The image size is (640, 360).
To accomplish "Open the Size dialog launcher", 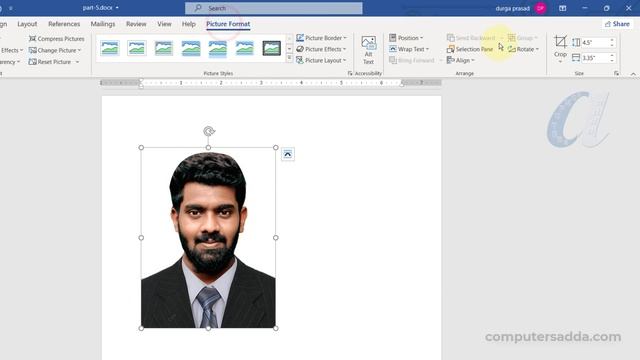I will click(616, 73).
